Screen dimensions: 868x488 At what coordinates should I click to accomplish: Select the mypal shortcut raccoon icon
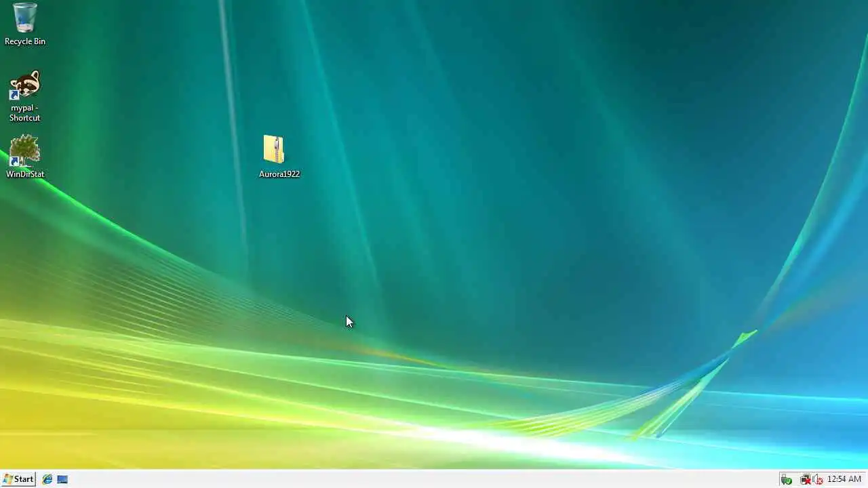pos(25,85)
